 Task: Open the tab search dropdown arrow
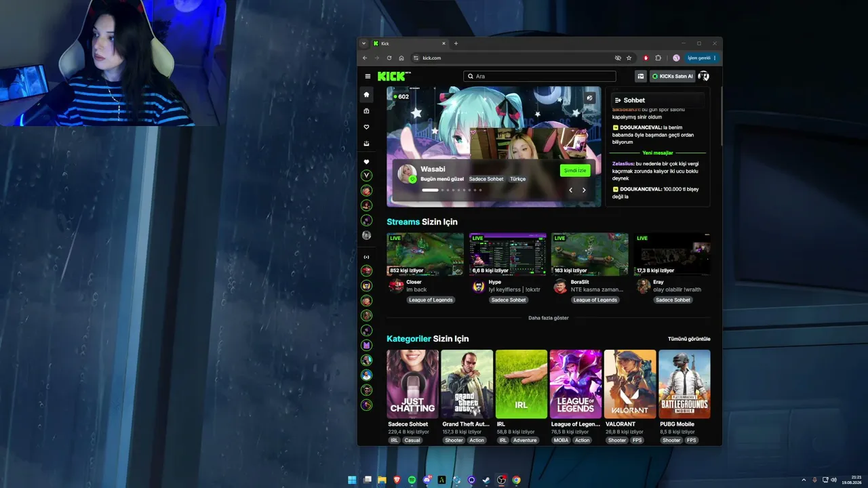click(363, 43)
